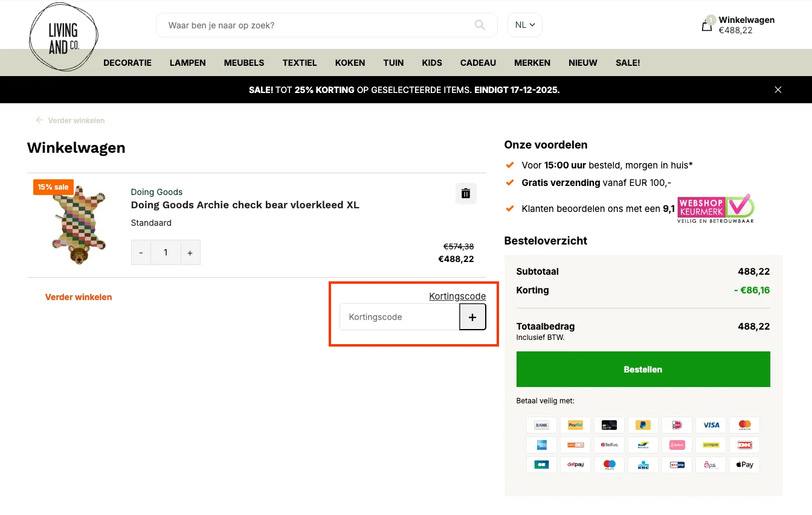Viewport: 812px width, 515px height.
Task: Open the SALE! menu item
Action: 627,63
